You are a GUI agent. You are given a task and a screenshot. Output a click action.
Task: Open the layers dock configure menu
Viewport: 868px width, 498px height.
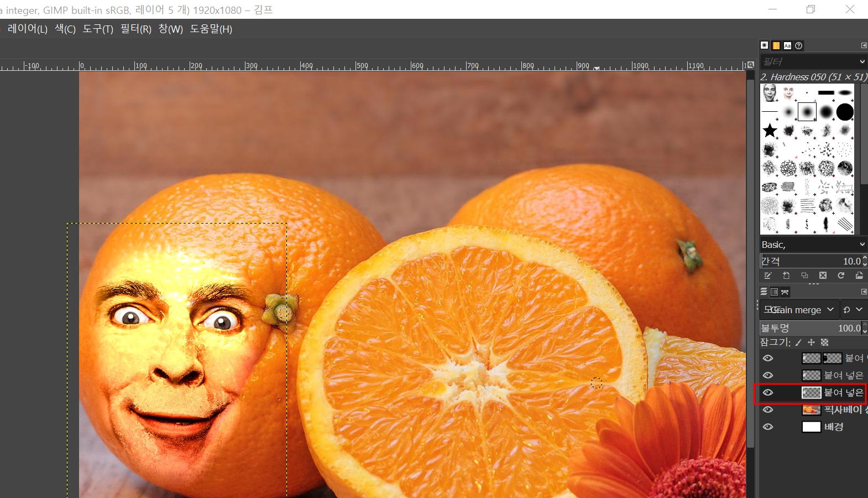click(x=864, y=292)
